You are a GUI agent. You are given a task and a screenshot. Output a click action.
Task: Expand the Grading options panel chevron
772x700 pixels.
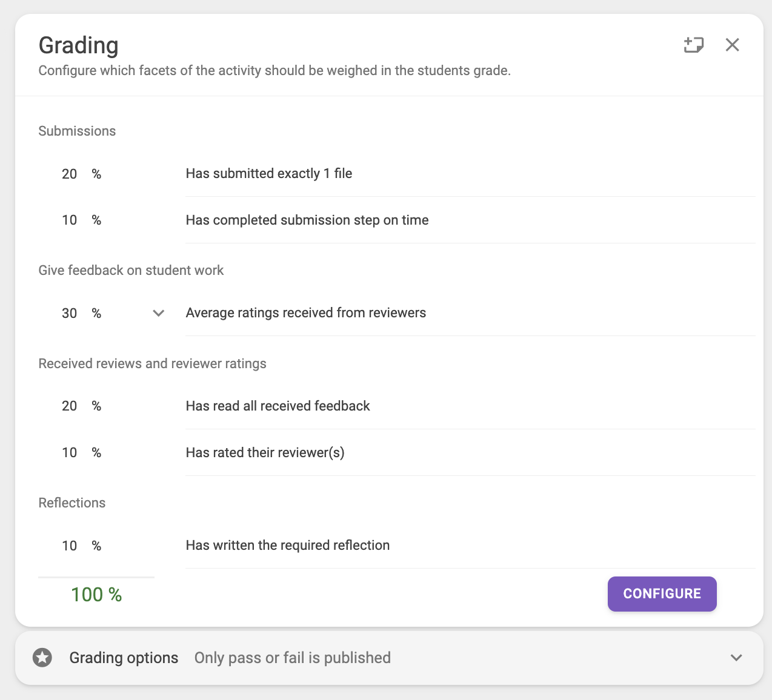pyautogui.click(x=736, y=658)
